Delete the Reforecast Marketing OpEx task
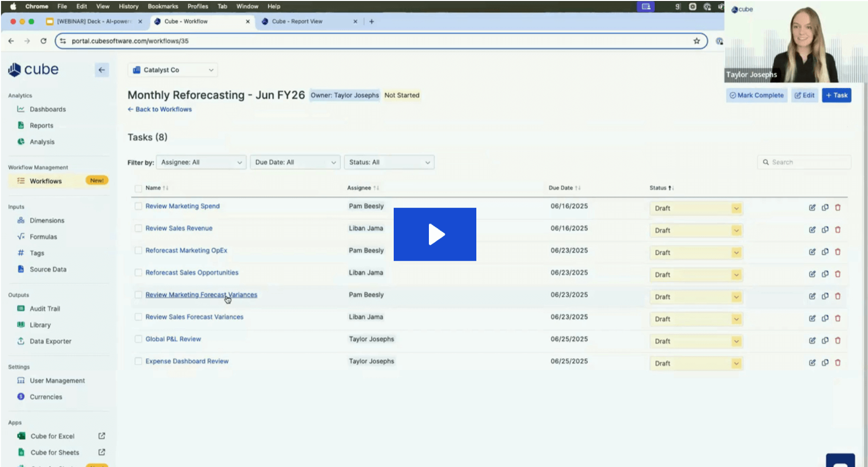Viewport: 868px width, 467px height. (x=837, y=252)
